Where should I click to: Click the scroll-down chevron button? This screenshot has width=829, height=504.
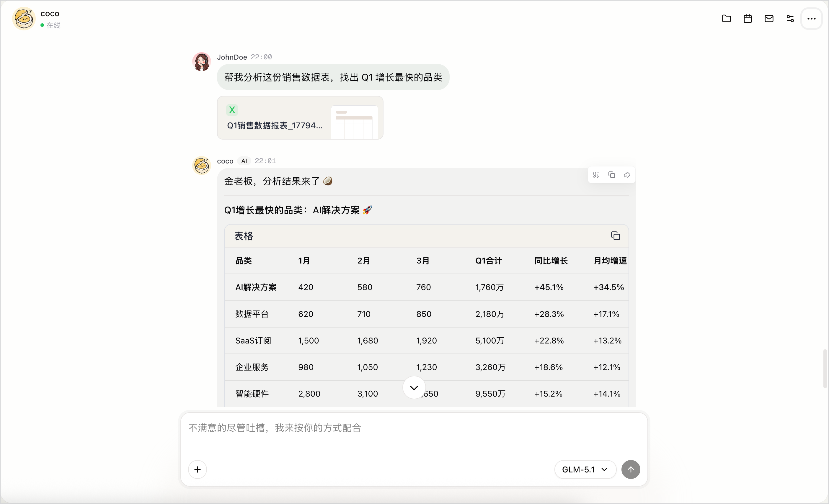click(x=414, y=388)
